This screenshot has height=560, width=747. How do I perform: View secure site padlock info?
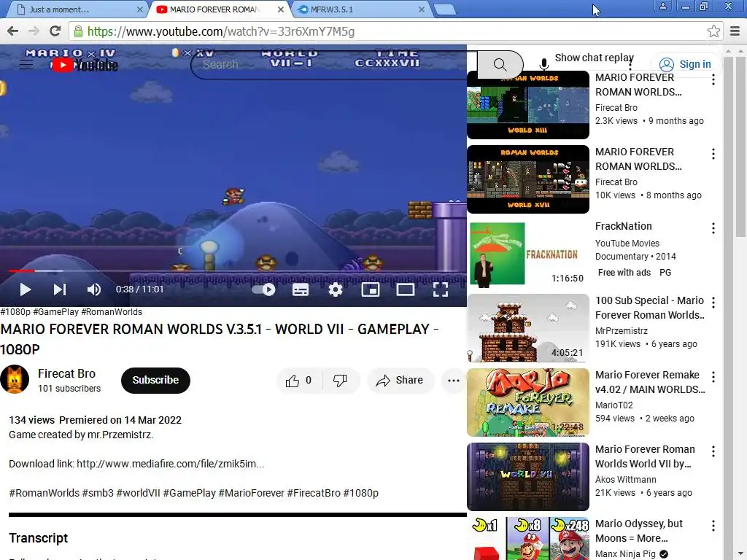pos(79,31)
